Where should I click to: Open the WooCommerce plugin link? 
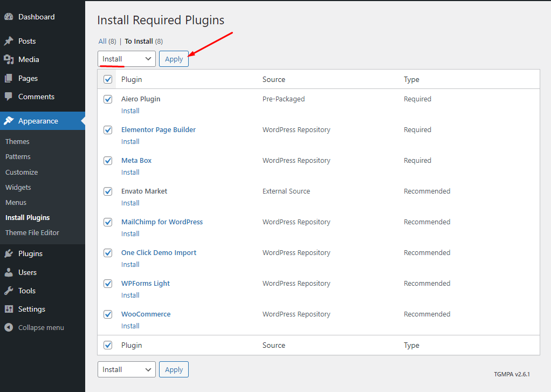pos(146,314)
